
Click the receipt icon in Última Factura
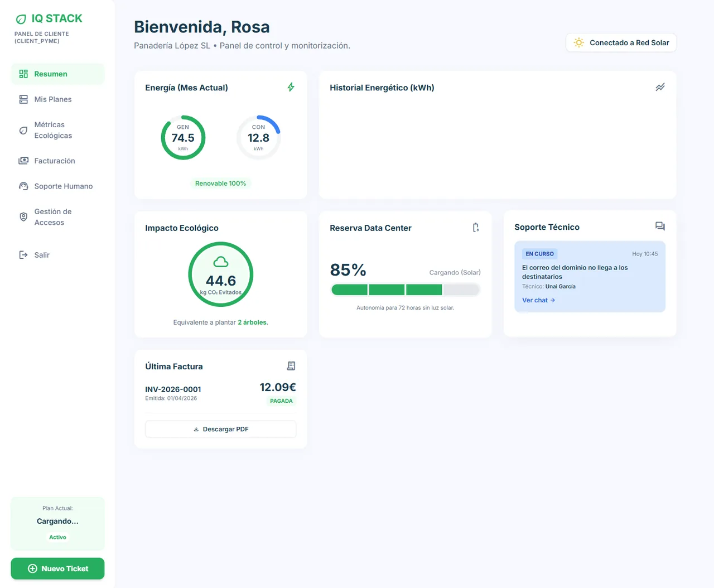(x=291, y=366)
